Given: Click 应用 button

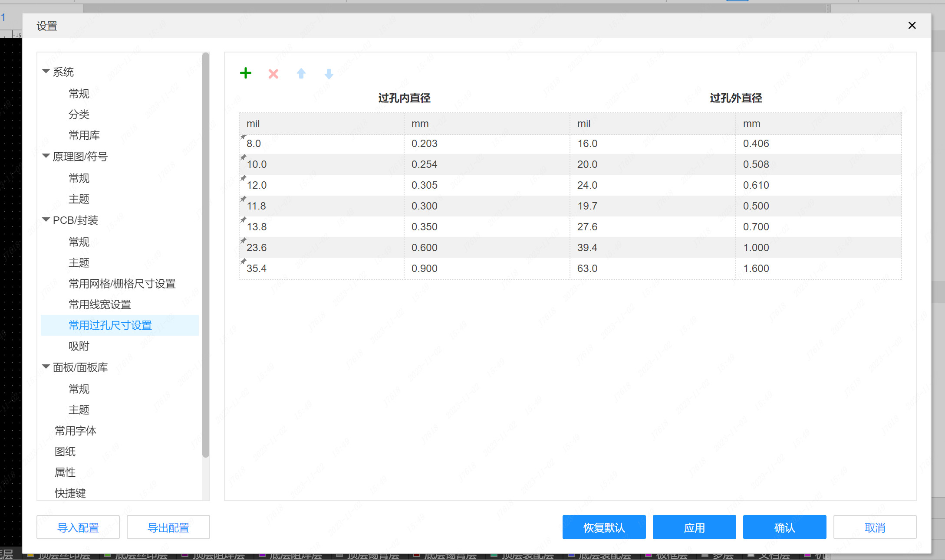Looking at the screenshot, I should click(695, 527).
